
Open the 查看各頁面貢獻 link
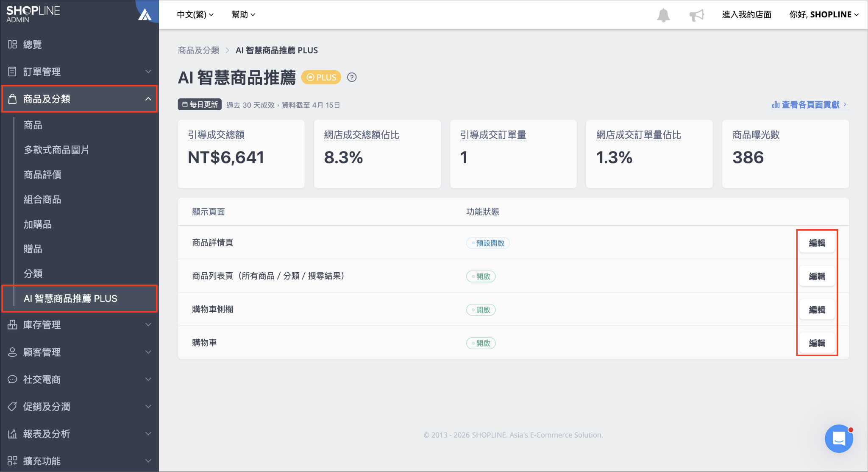pos(810,104)
